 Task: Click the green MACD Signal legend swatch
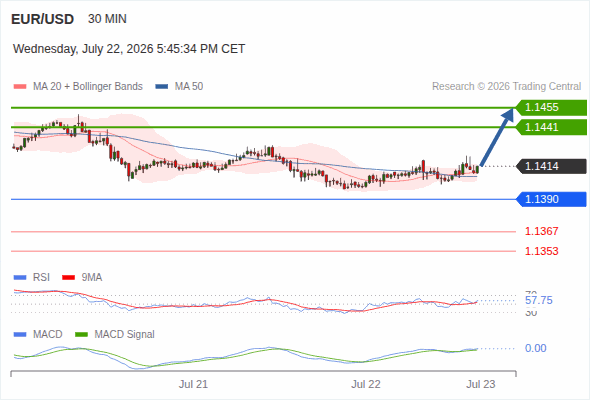(x=81, y=335)
